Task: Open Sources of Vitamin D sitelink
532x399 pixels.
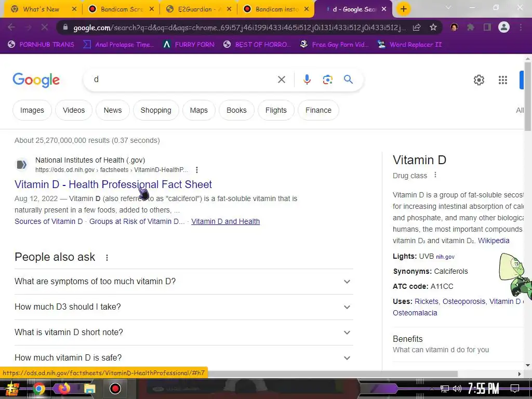Action: pyautogui.click(x=48, y=221)
